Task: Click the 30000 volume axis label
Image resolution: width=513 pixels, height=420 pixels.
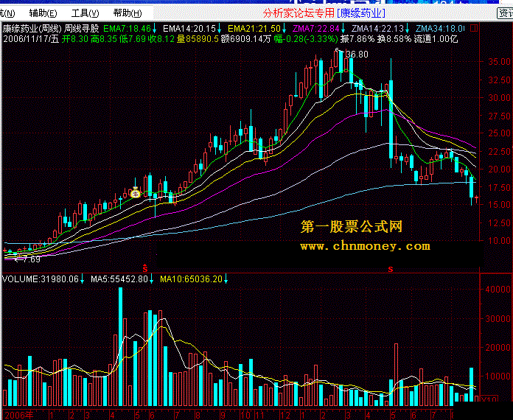Action: (x=498, y=318)
